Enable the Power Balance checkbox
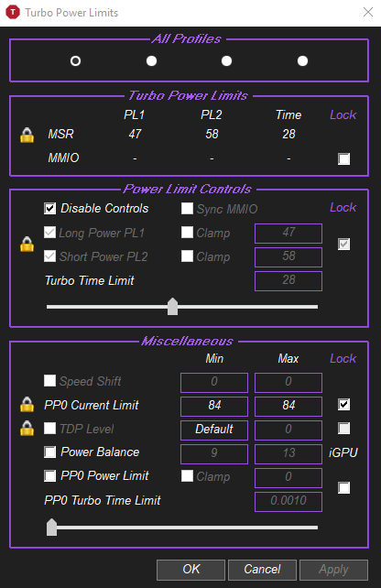The image size is (381, 588). tap(49, 452)
